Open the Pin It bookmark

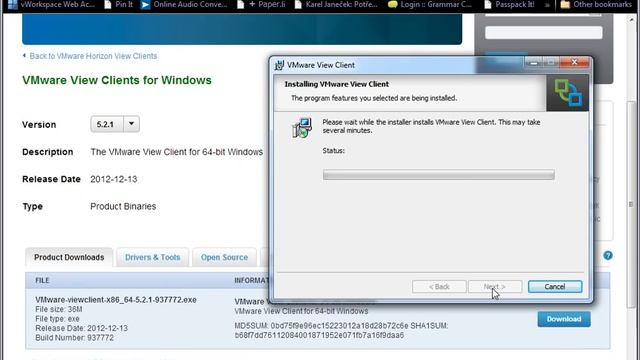pos(118,4)
